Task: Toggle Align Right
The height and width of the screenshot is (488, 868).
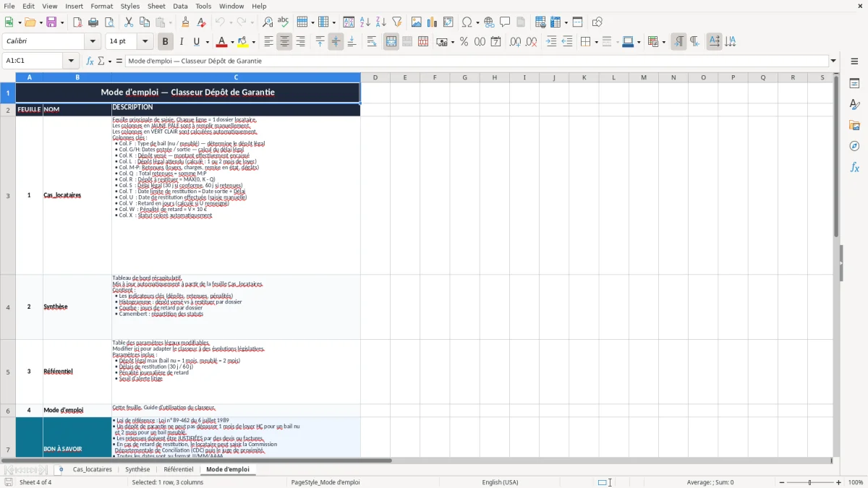Action: [x=300, y=42]
